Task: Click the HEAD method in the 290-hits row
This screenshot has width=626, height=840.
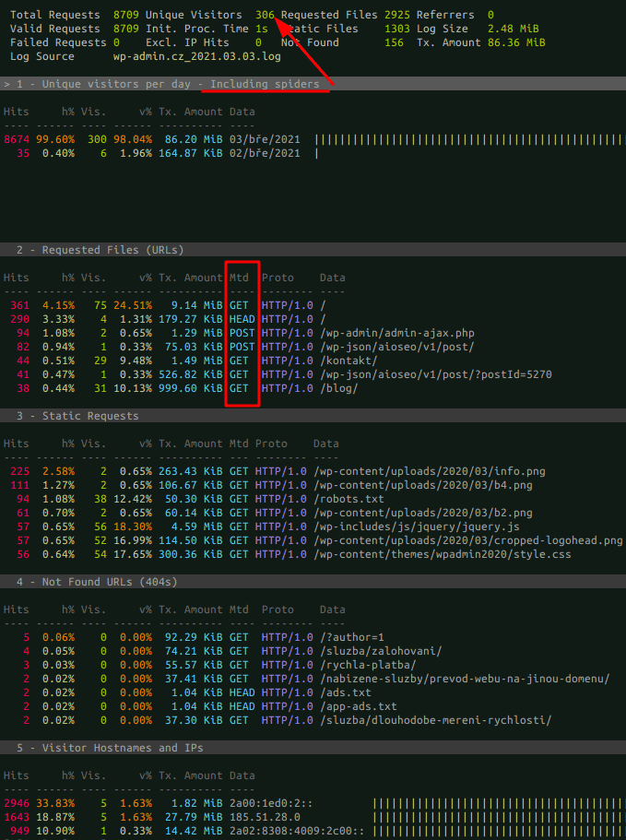Action: point(242,319)
